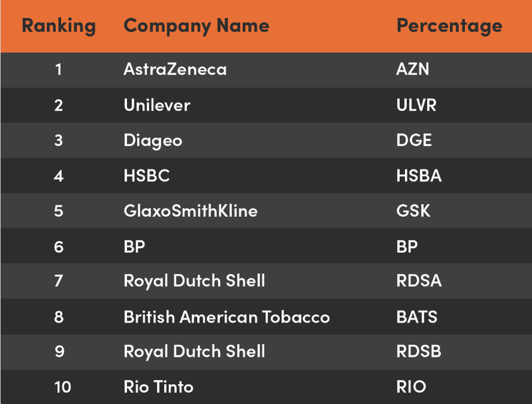Click the RDSB ticker text
Screen dimensions: 532x404
pyautogui.click(x=418, y=352)
